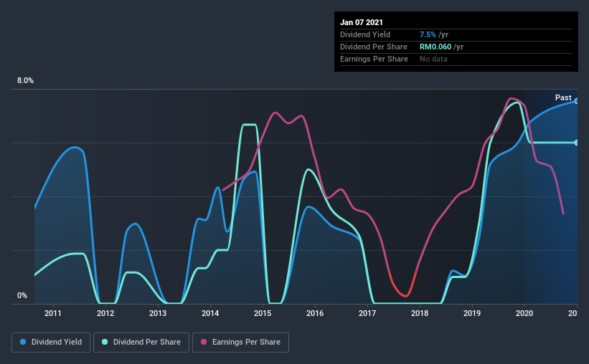Click the Past region label
This screenshot has height=364, width=589.
[x=563, y=97]
